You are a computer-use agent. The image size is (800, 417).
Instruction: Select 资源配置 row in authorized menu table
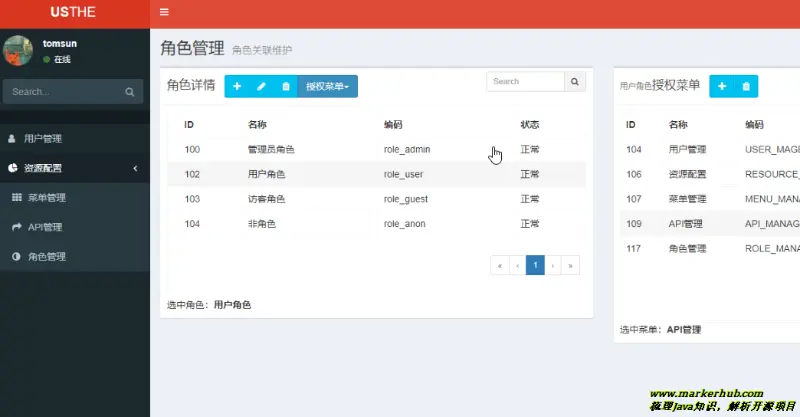click(x=710, y=174)
